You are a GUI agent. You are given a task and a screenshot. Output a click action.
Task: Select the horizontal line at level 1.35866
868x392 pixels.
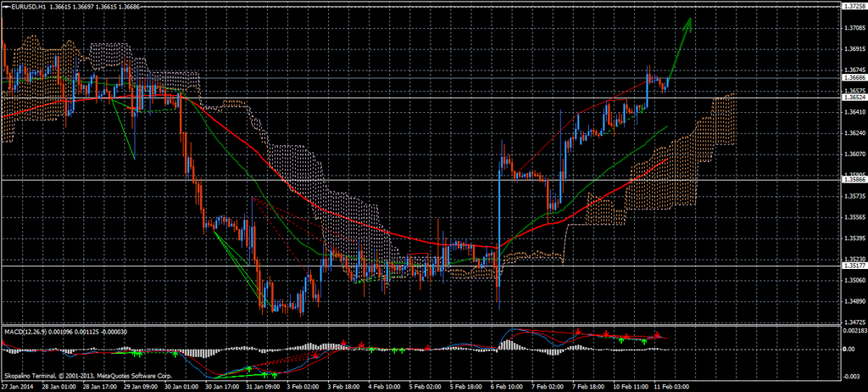[x=420, y=180]
